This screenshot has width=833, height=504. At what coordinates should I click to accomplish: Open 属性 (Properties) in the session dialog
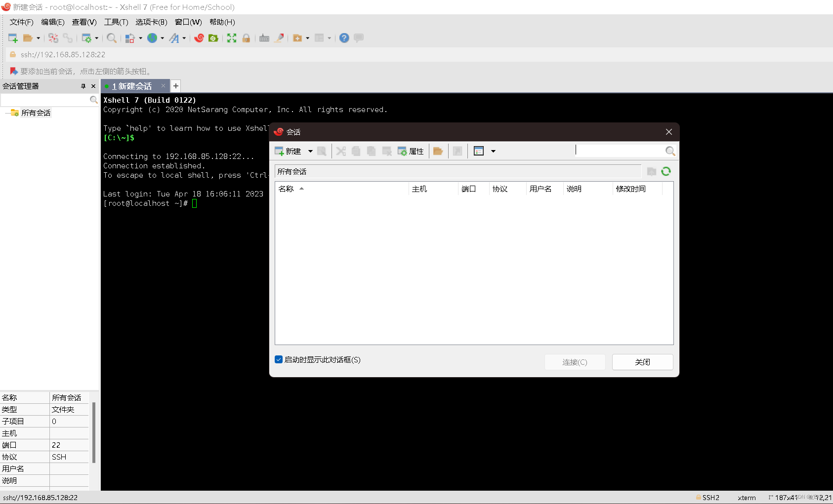click(412, 151)
